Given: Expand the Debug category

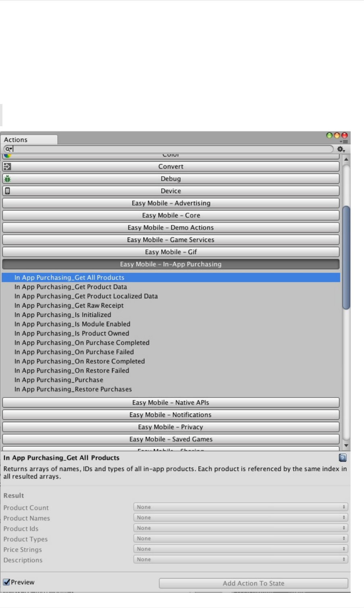Looking at the screenshot, I should click(x=171, y=179).
